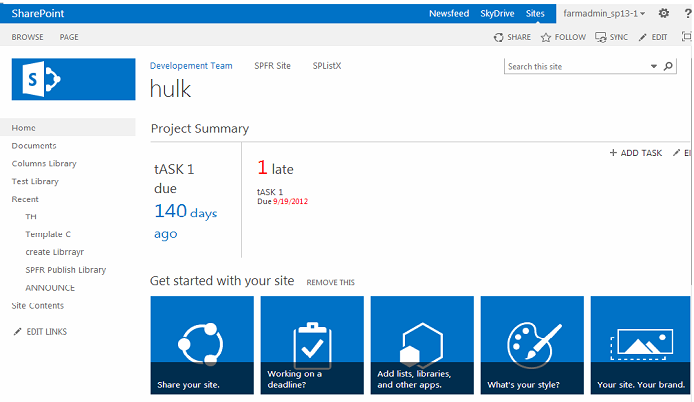Click the search magnifier icon
This screenshot has height=402, width=694.
tap(668, 66)
